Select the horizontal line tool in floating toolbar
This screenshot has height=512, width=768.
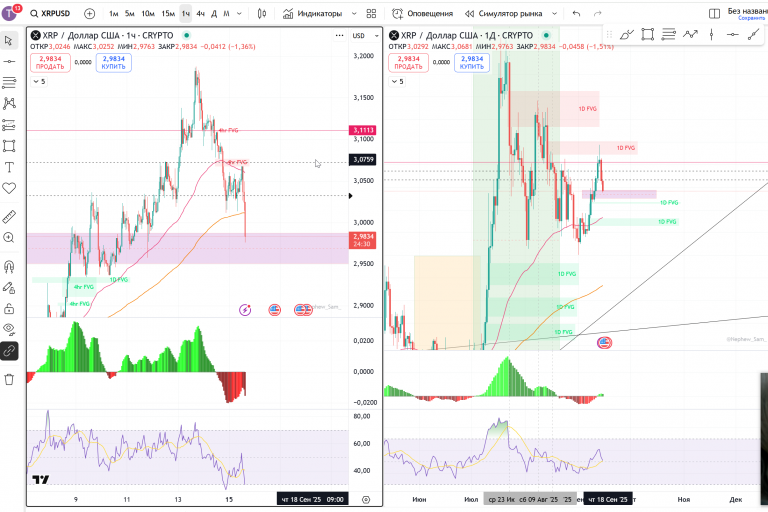[733, 34]
